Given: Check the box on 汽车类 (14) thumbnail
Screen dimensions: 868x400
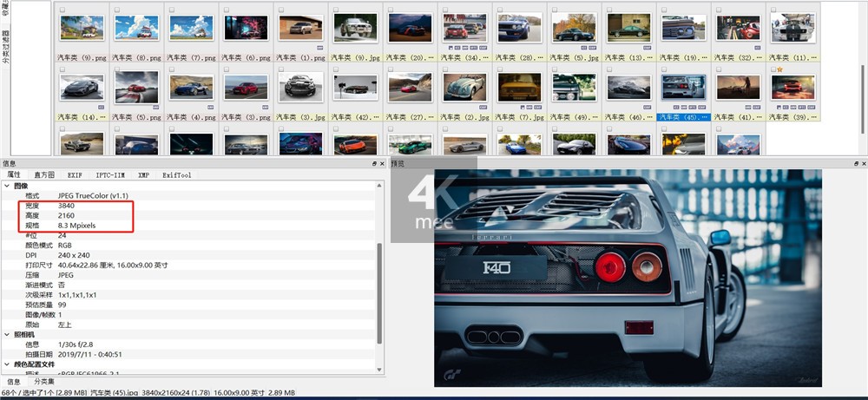Looking at the screenshot, I should pos(62,69).
